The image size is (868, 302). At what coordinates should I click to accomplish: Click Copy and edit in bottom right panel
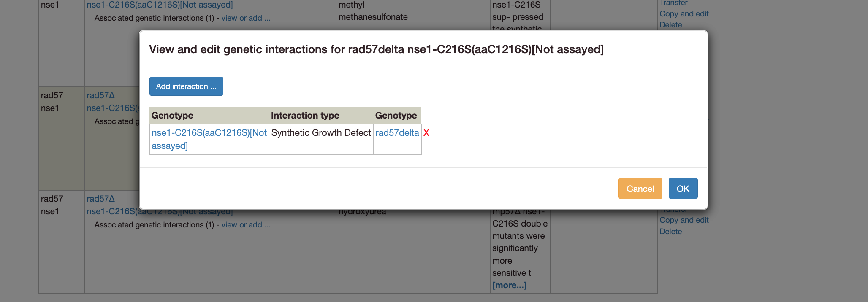684,220
